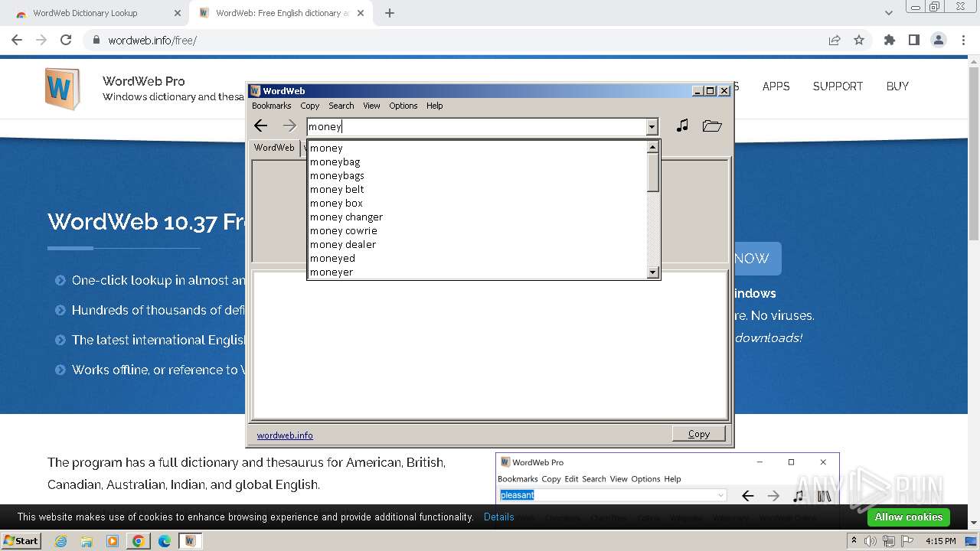Click the WordWeb back arrow
Screen dimensions: 980x551
click(261, 126)
